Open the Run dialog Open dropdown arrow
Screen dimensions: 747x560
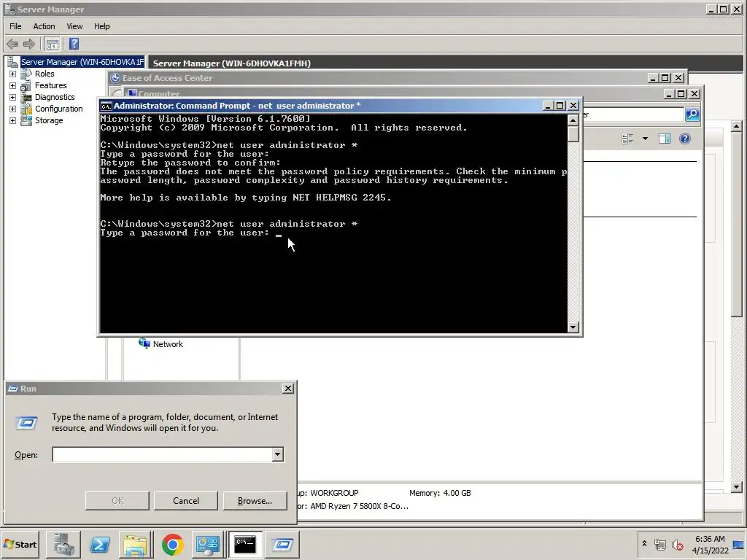(x=278, y=455)
